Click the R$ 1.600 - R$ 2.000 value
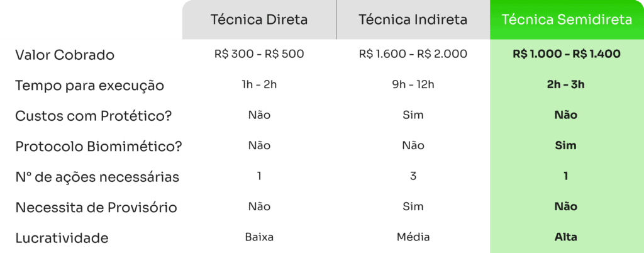The width and height of the screenshot is (644, 253). point(413,54)
